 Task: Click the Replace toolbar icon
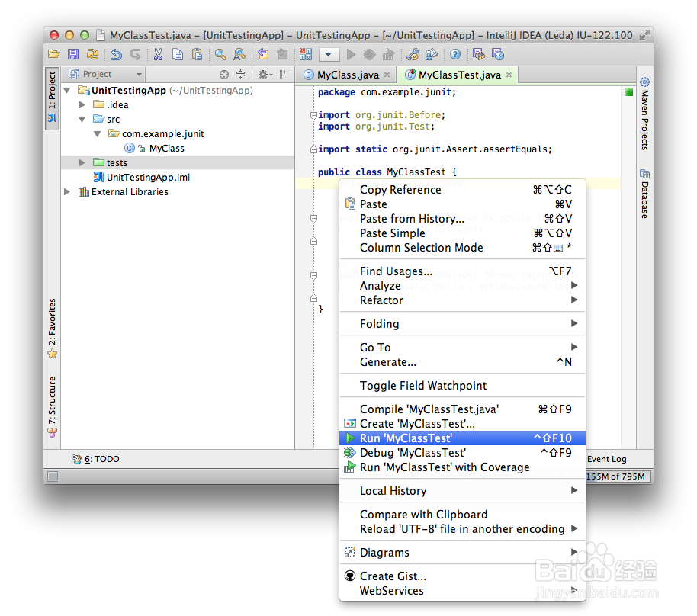[x=239, y=54]
